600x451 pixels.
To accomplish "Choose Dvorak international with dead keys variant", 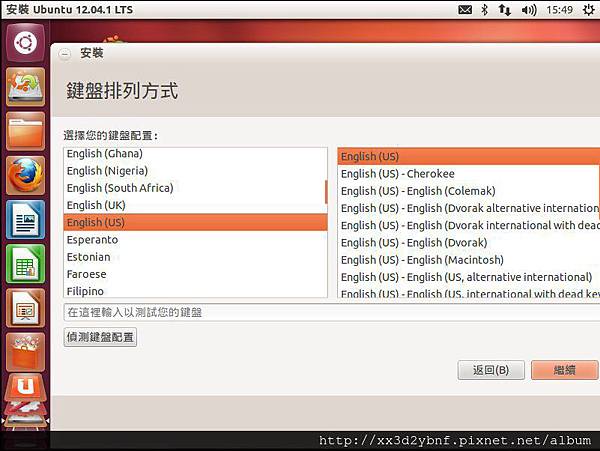I will 469,225.
